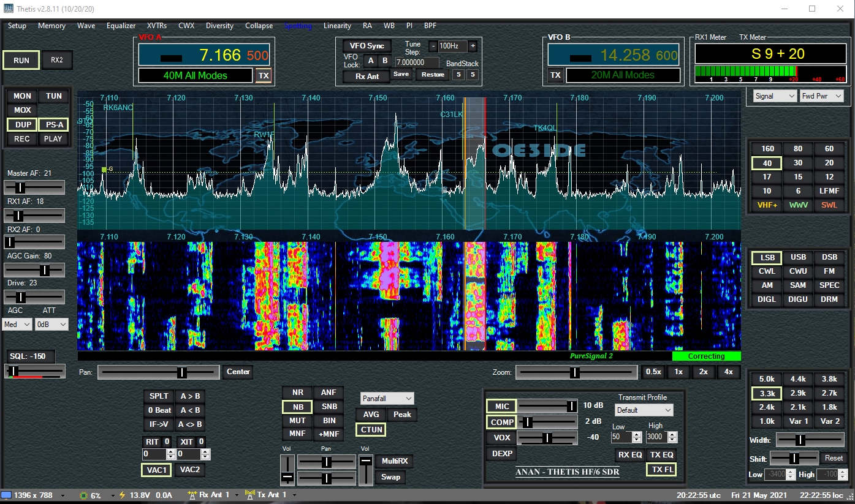The height and width of the screenshot is (504, 855).
Task: Toggle MON monitor button
Action: (23, 96)
